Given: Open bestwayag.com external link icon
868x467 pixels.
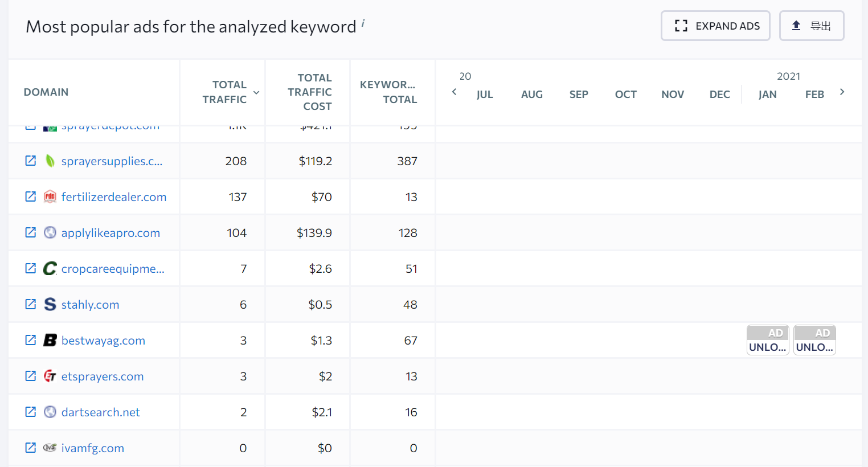Looking at the screenshot, I should 31,340.
